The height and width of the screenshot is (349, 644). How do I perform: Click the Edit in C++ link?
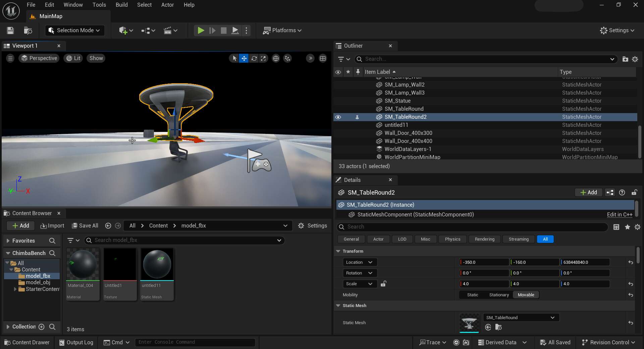619,215
